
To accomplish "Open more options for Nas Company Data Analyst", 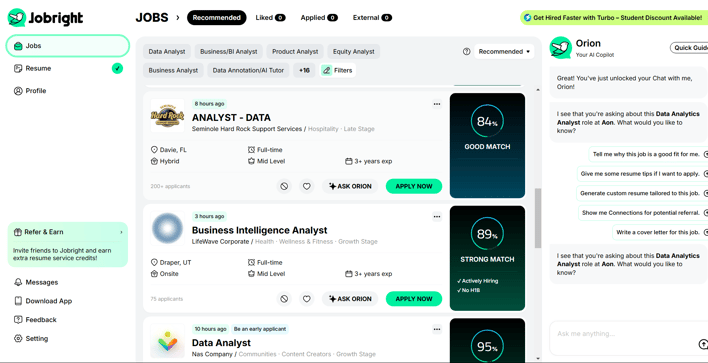I will pyautogui.click(x=437, y=329).
